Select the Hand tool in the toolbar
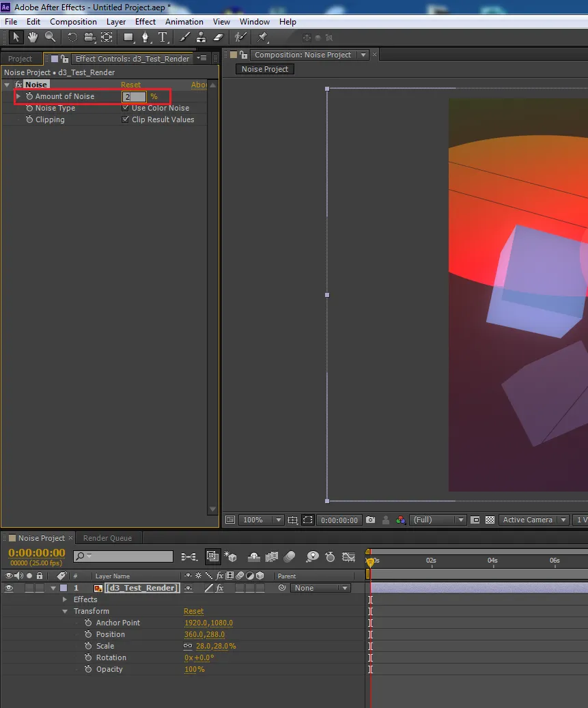 [x=31, y=38]
